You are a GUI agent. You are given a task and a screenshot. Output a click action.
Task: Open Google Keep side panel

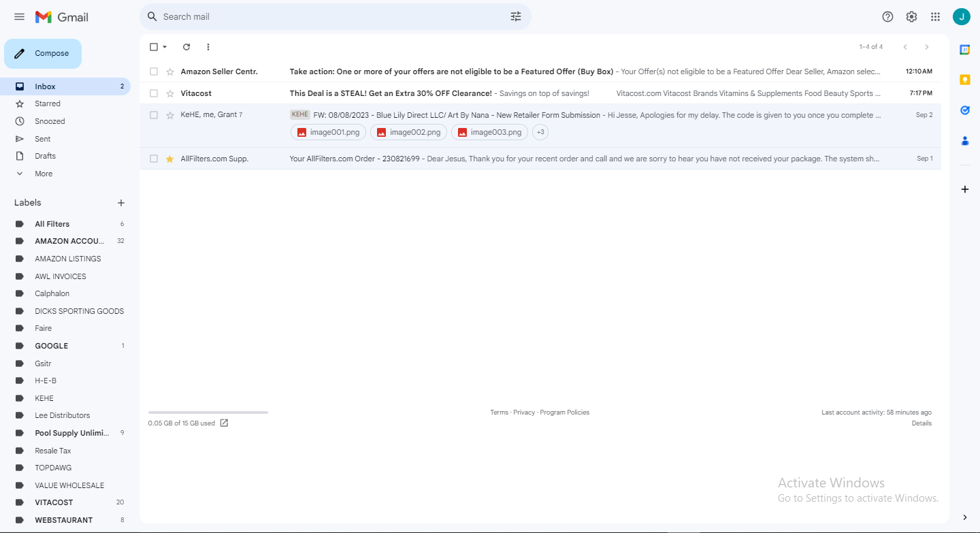(x=965, y=80)
